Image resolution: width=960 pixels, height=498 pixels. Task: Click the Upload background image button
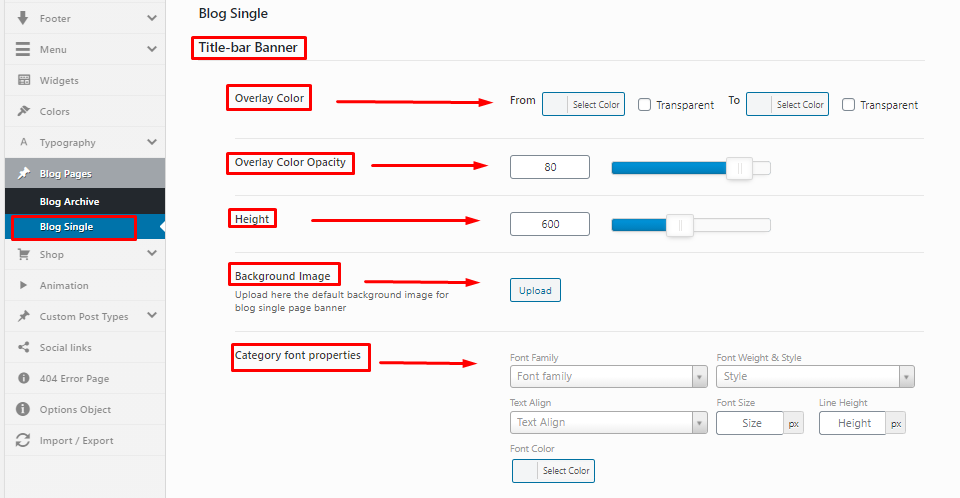(x=535, y=290)
